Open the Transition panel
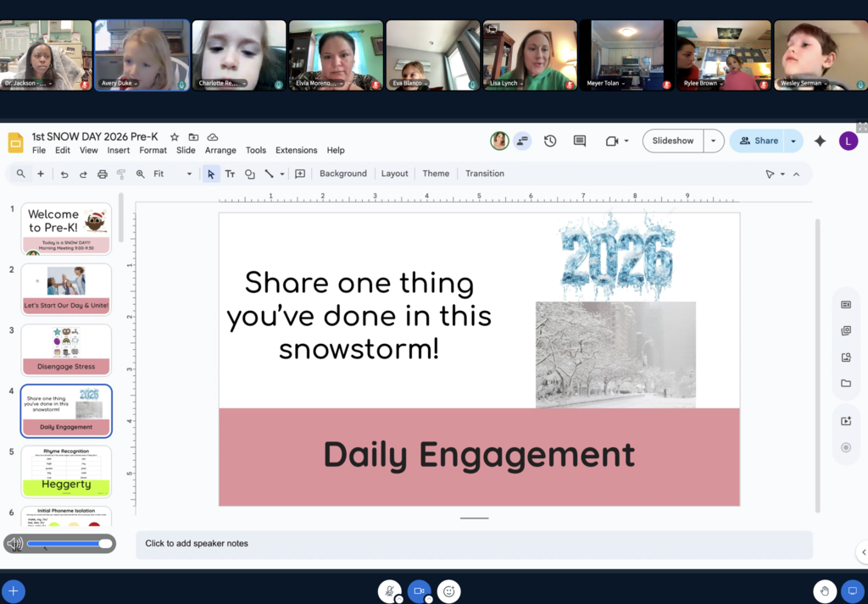The width and height of the screenshot is (868, 604). [x=484, y=173]
